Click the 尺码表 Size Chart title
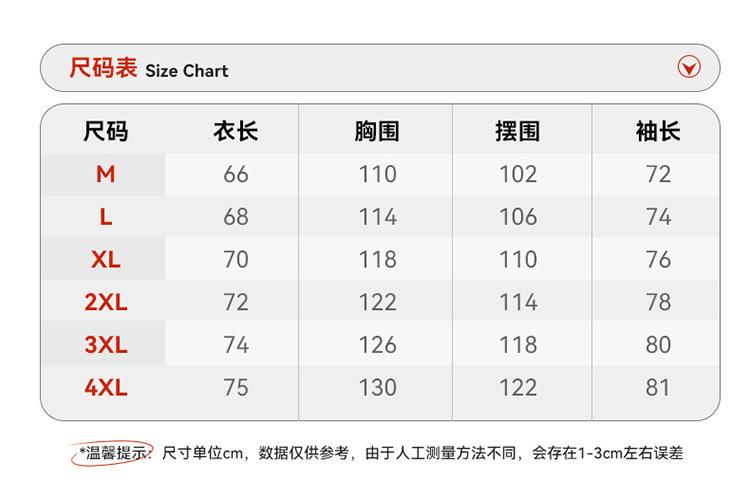This screenshot has height=499, width=750. coord(148,69)
